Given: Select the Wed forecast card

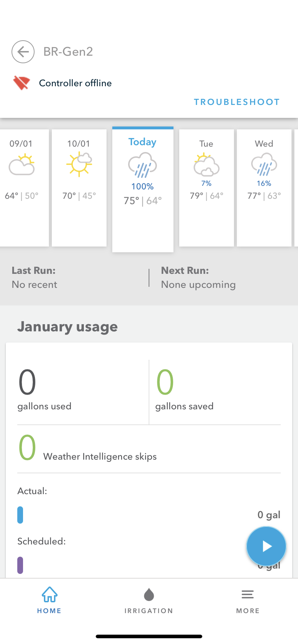Looking at the screenshot, I should [264, 188].
